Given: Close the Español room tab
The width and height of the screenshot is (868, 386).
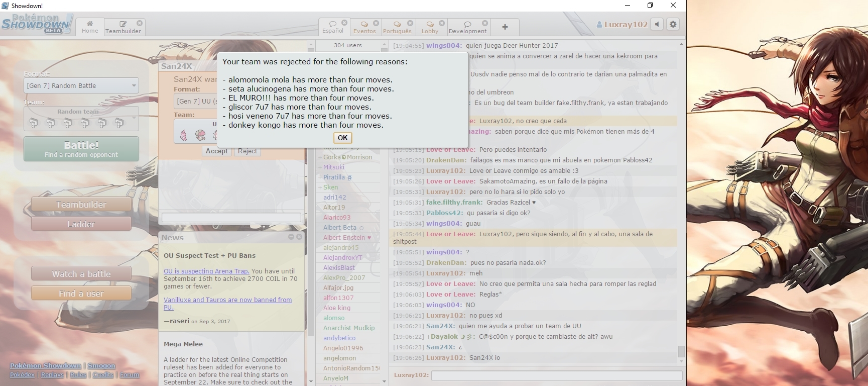Looking at the screenshot, I should coord(344,23).
